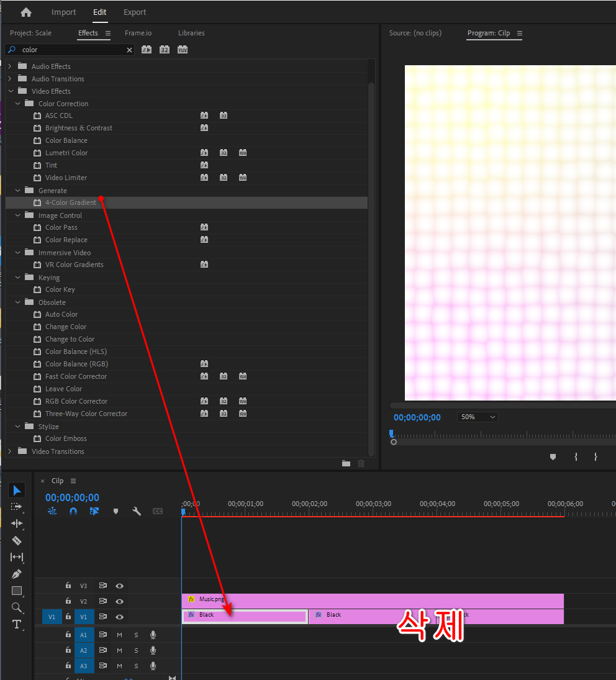This screenshot has height=680, width=616.
Task: Select the Zoom tool
Action: point(17,607)
